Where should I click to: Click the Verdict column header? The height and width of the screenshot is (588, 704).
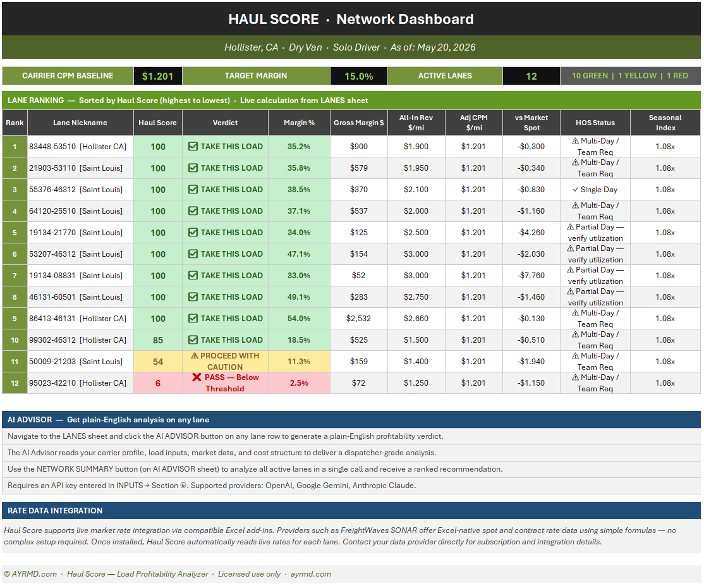[226, 123]
